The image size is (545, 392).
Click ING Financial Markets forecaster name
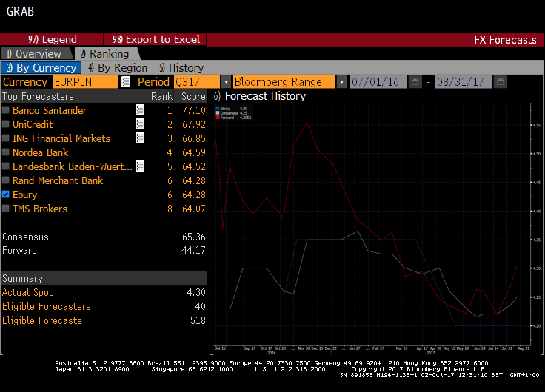pyautogui.click(x=61, y=138)
